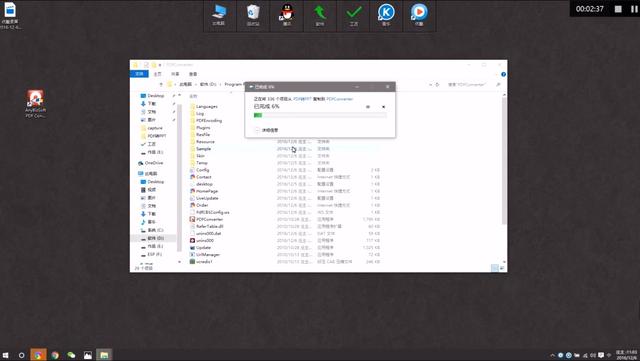Switch to details view via status bar button
The height and width of the screenshot is (361, 640).
(x=495, y=268)
